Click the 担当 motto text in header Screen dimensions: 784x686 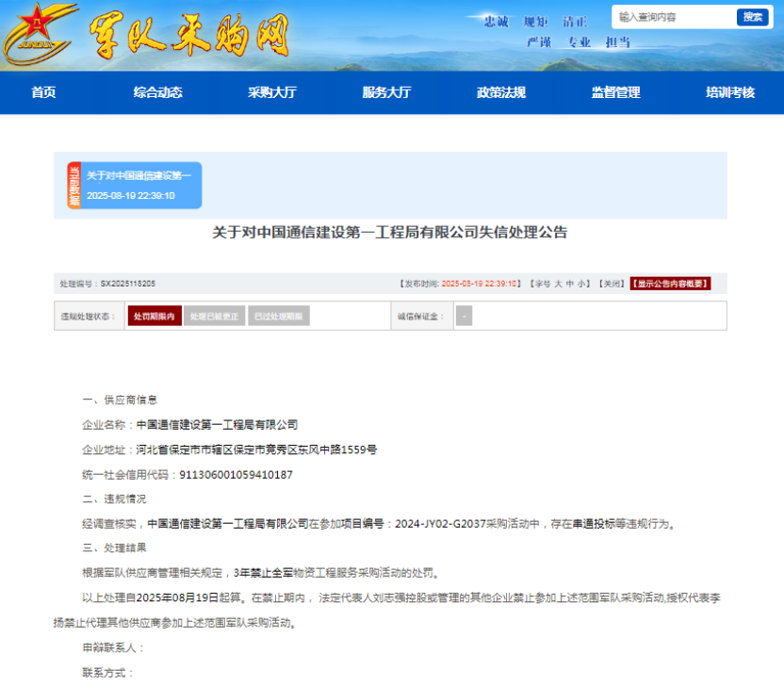pyautogui.click(x=618, y=42)
